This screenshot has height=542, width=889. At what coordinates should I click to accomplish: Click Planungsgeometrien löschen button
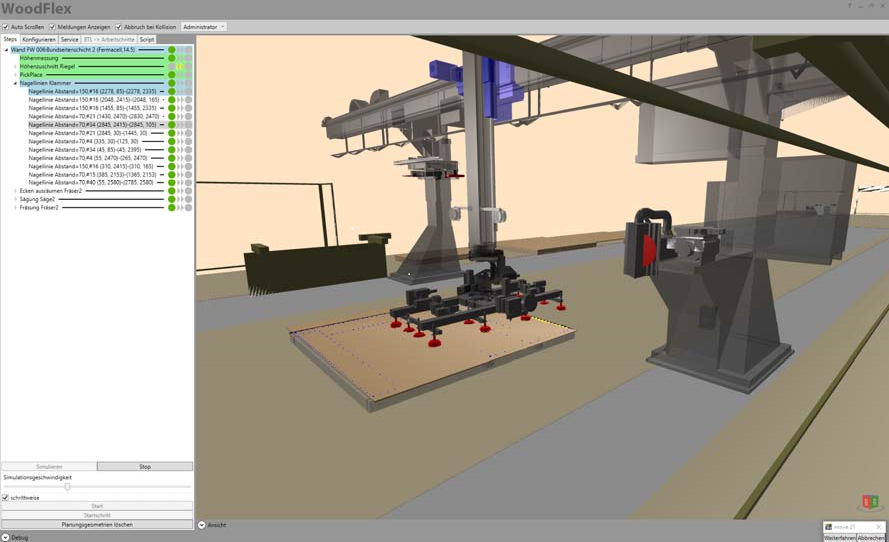click(x=97, y=525)
